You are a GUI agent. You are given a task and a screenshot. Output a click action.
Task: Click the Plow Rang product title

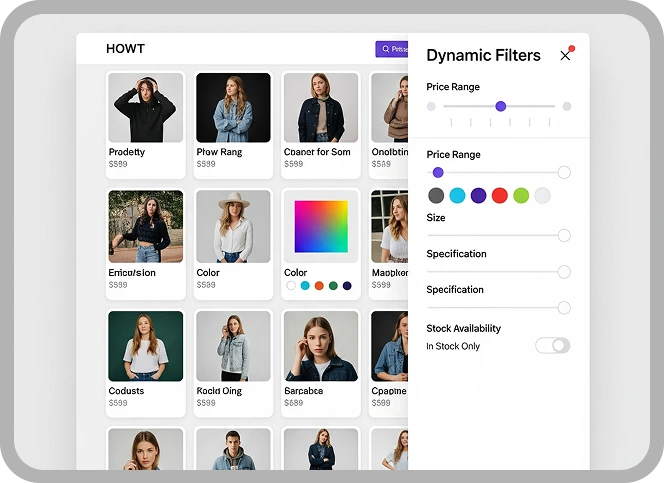(219, 152)
